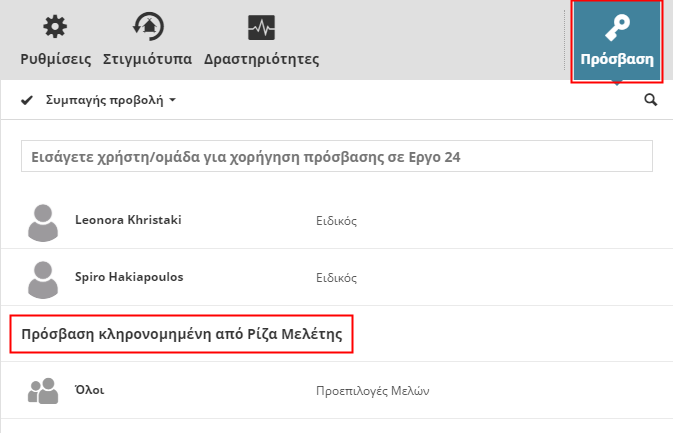
Task: Click the Ρυθμίσεις gear icon
Action: [x=56, y=27]
